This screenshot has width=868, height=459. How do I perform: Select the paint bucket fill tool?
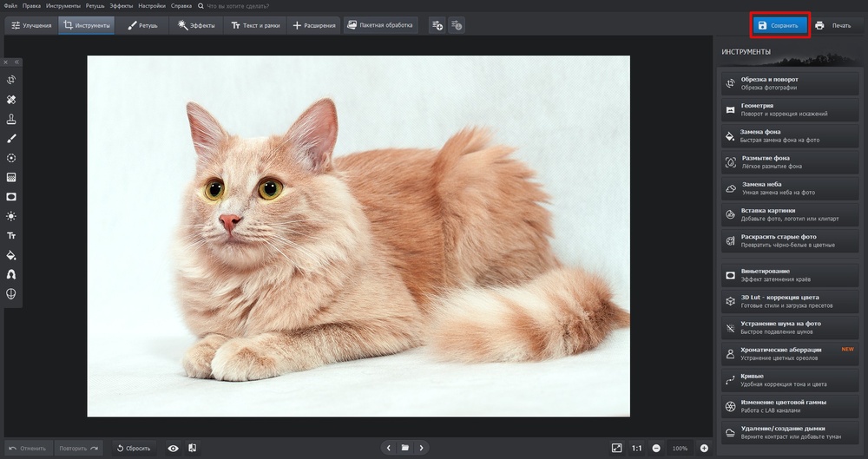click(x=11, y=255)
